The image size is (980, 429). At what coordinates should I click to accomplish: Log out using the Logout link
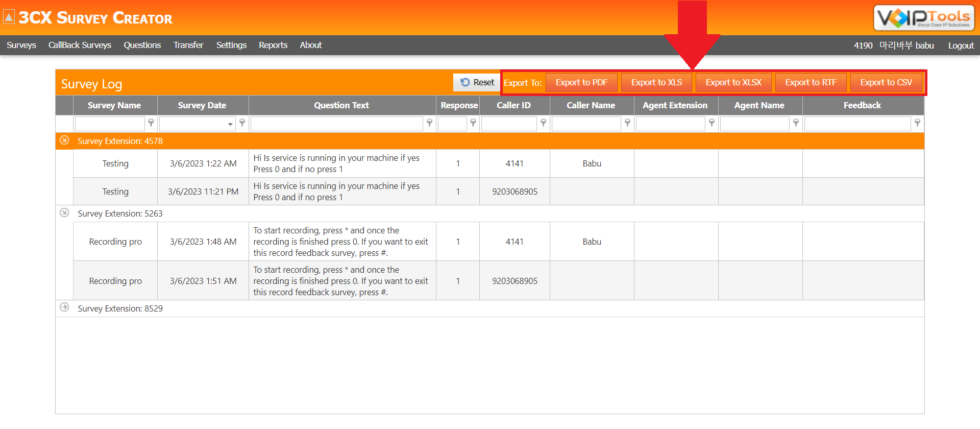coord(961,45)
